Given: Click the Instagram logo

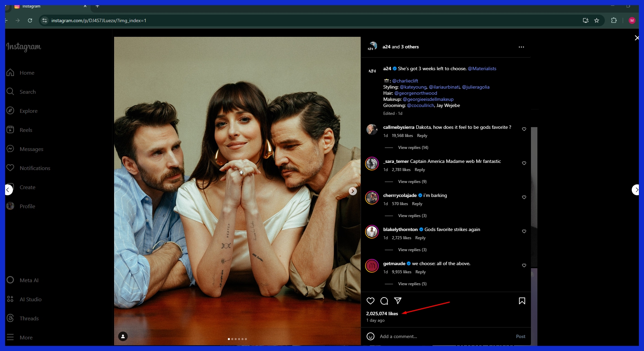Looking at the screenshot, I should click(x=23, y=47).
